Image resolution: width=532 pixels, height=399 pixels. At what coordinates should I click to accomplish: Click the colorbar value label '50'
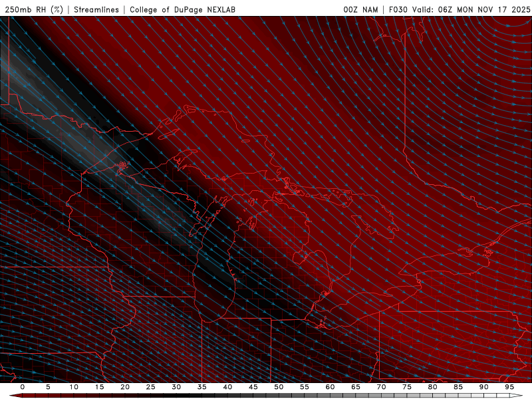tap(279, 387)
